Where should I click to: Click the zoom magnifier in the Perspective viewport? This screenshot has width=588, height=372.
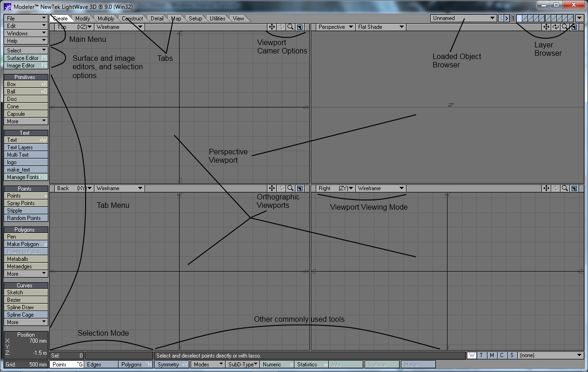tap(565, 27)
